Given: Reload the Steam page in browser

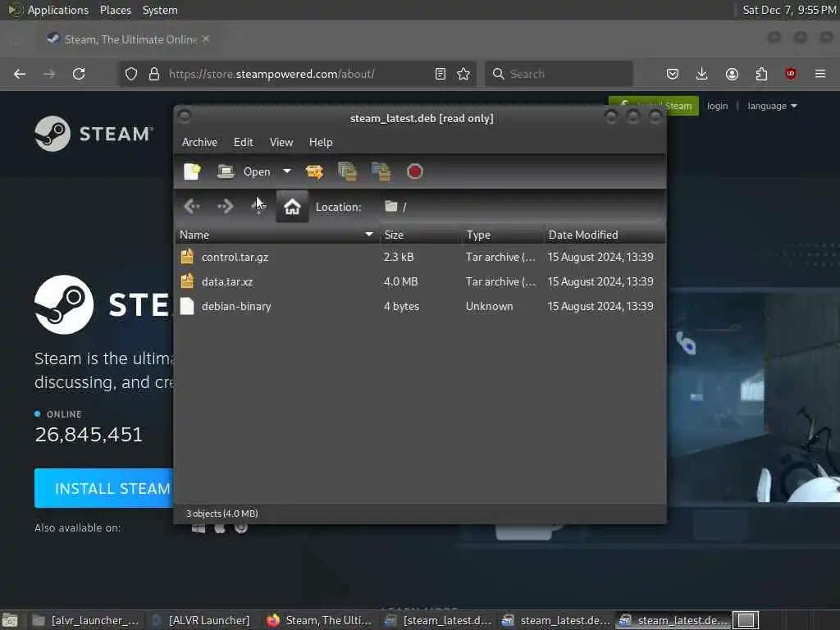Looking at the screenshot, I should [x=79, y=74].
